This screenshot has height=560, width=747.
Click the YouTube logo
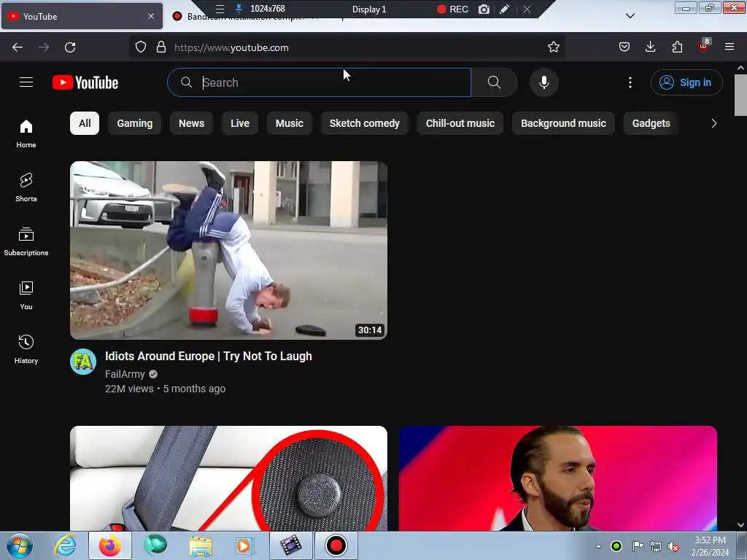(x=85, y=82)
